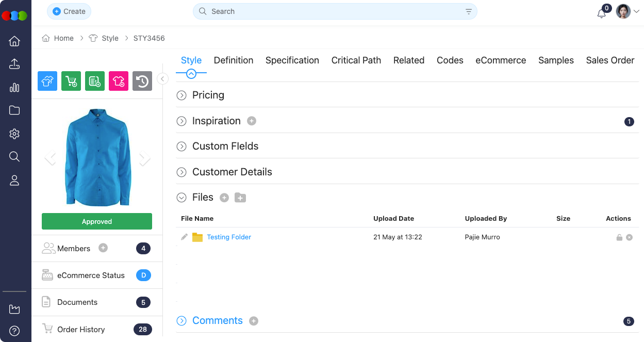Toggle the lock on Testing Folder

(x=619, y=237)
